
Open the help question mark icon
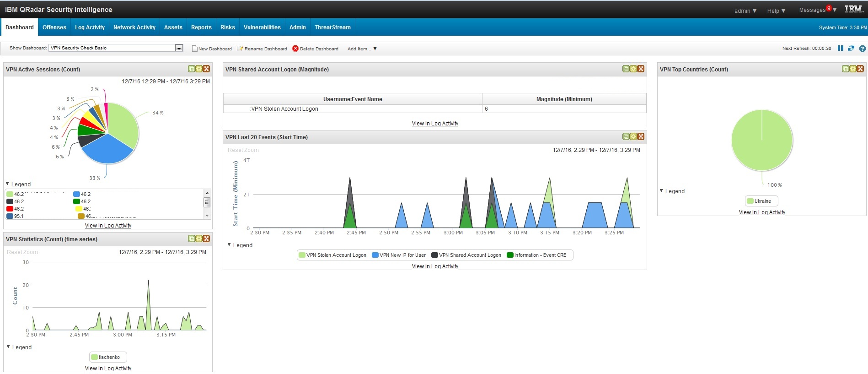tap(862, 49)
